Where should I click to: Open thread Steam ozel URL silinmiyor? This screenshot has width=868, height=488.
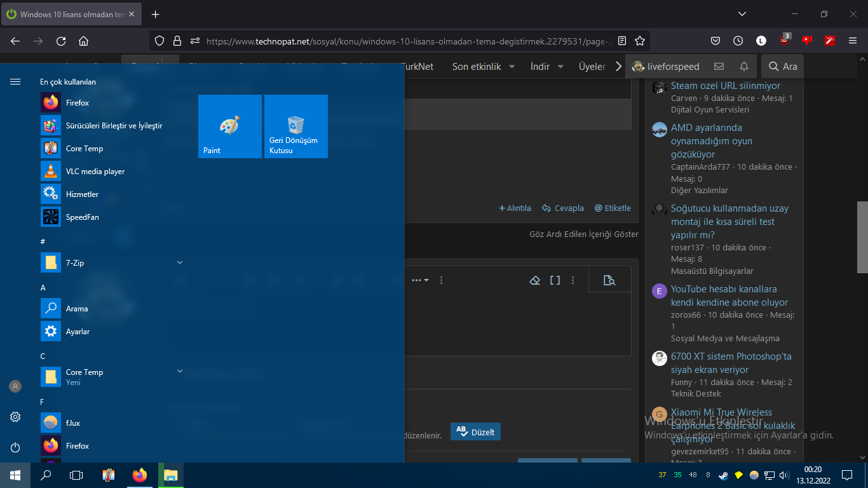726,86
